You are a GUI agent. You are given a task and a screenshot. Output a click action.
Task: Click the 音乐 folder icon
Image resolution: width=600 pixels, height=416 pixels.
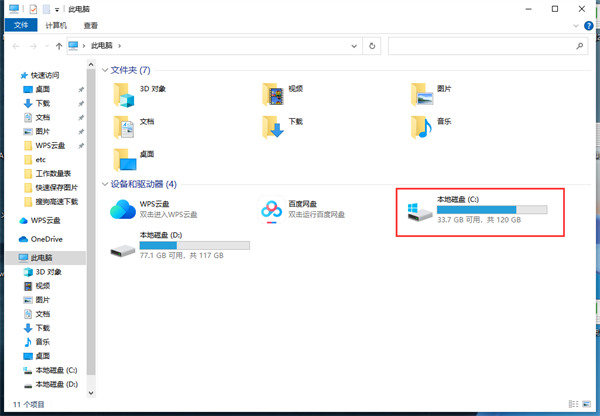(x=421, y=126)
